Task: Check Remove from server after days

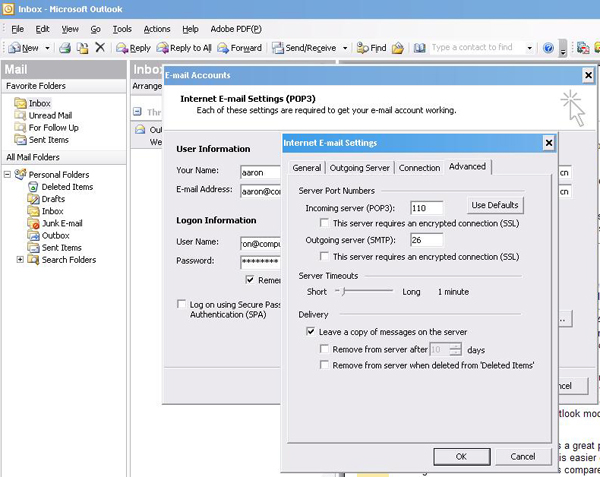Action: tap(324, 349)
